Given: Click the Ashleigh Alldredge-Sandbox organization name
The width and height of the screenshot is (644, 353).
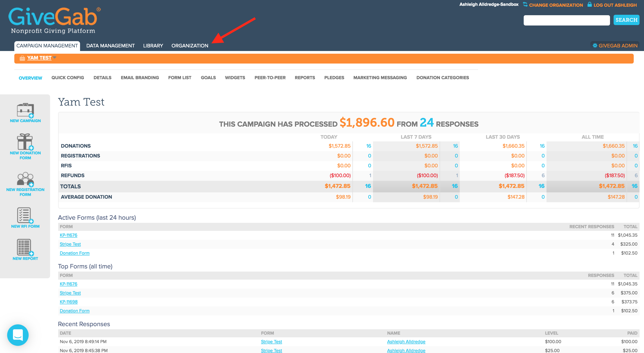Looking at the screenshot, I should point(489,4).
